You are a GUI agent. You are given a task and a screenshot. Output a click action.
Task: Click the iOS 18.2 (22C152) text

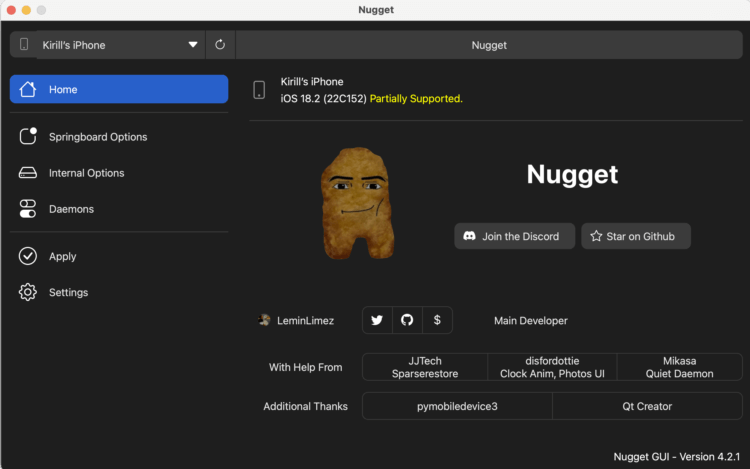[323, 98]
